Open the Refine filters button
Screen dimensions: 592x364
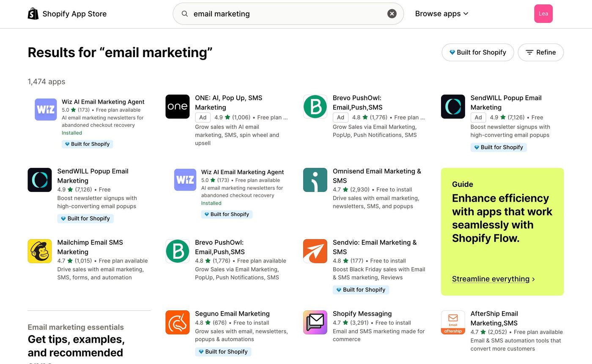(x=541, y=52)
